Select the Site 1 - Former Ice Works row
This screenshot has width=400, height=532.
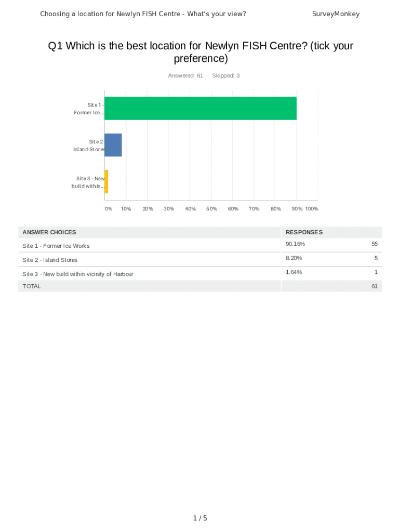(x=56, y=246)
